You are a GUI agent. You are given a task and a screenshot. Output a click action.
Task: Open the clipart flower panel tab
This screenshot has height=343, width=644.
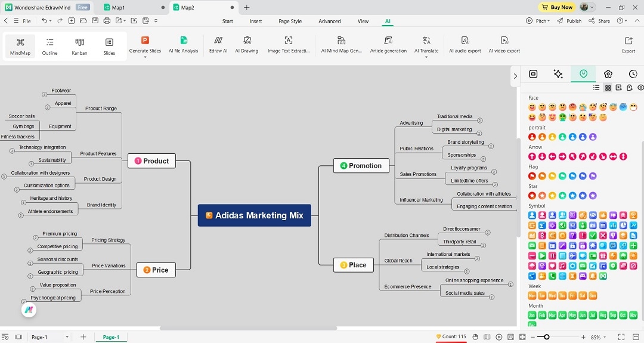(608, 74)
